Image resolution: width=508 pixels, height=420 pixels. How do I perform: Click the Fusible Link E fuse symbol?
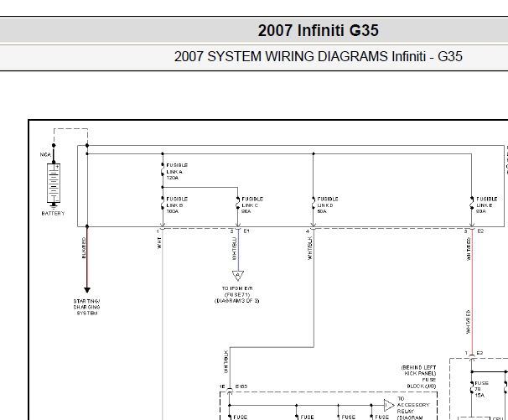[472, 205]
